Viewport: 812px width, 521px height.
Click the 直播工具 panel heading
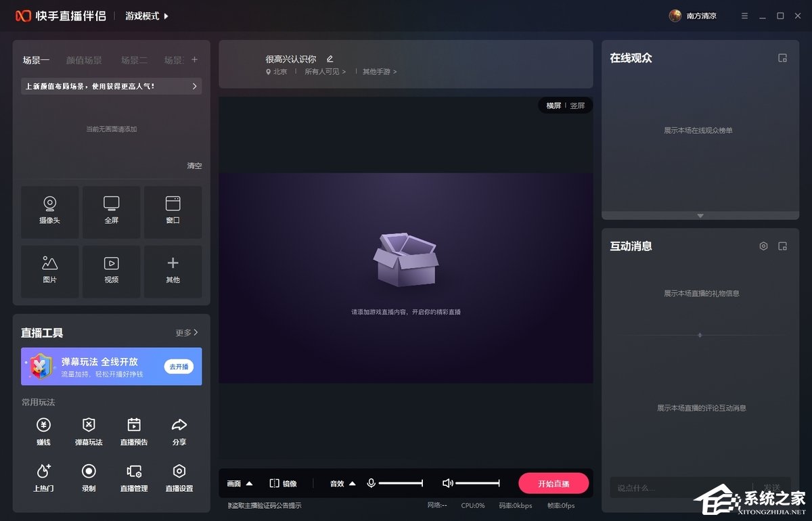42,333
